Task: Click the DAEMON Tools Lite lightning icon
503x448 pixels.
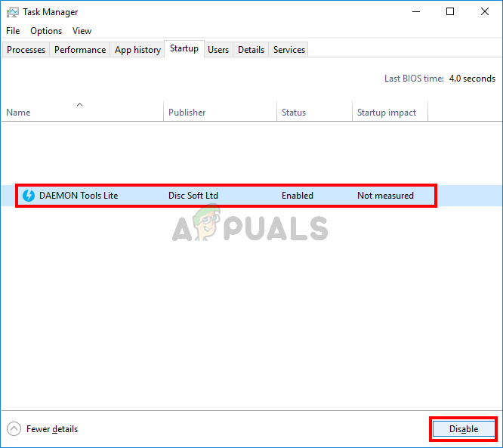Action: tap(29, 196)
